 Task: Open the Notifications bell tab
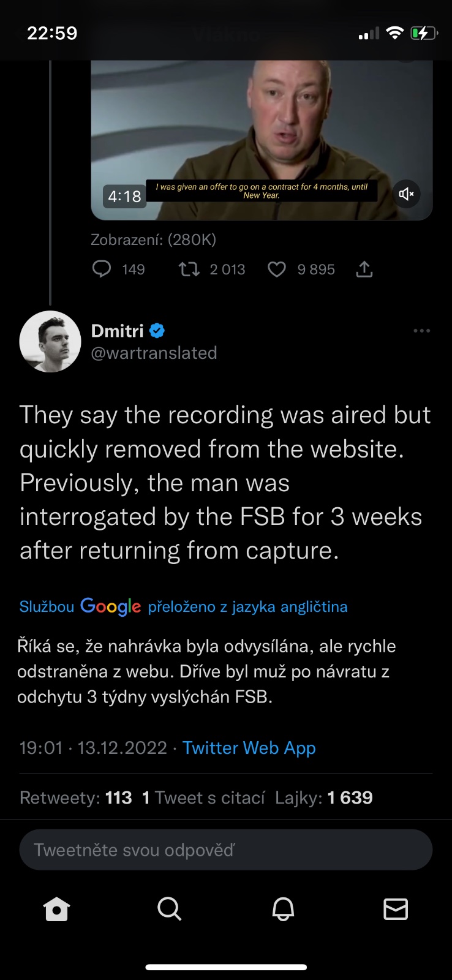[283, 910]
